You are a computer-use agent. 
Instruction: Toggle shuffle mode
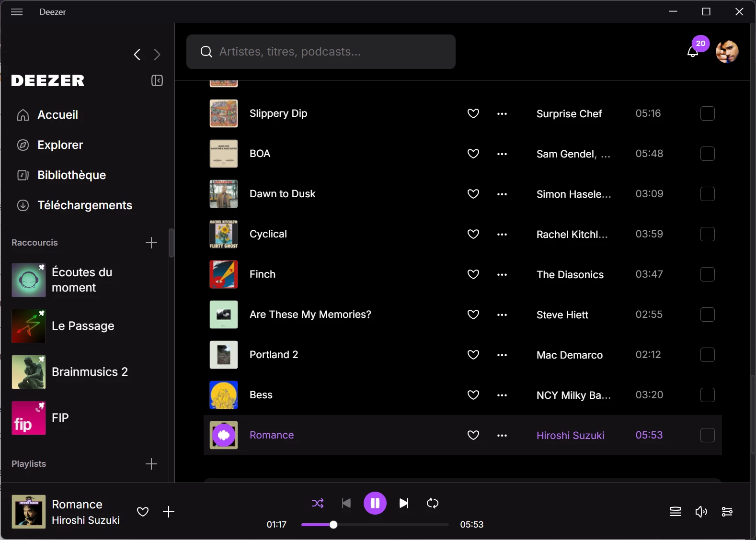318,503
